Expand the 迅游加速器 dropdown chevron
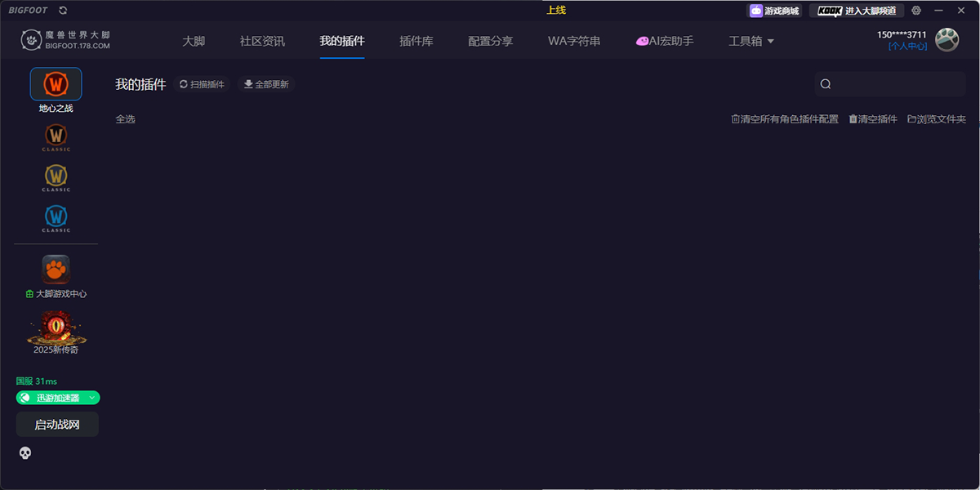980x490 pixels. pos(91,398)
